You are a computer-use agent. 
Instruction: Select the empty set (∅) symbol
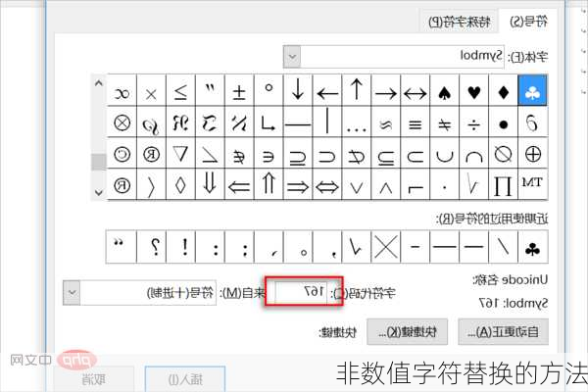pos(504,154)
